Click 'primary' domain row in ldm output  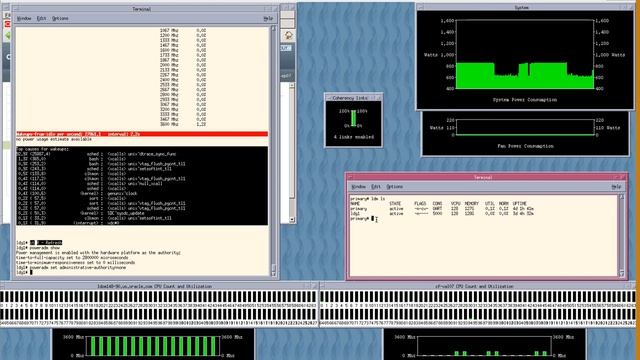(x=442, y=209)
